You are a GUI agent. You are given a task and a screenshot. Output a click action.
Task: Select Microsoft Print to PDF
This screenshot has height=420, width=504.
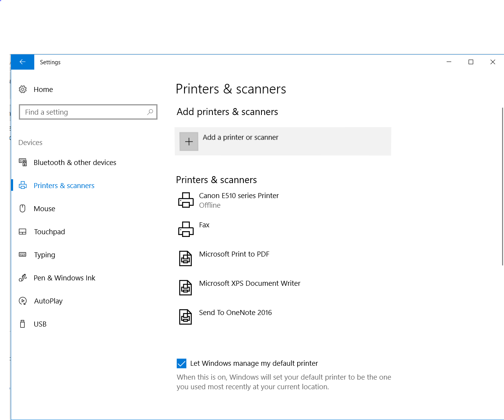tap(234, 254)
